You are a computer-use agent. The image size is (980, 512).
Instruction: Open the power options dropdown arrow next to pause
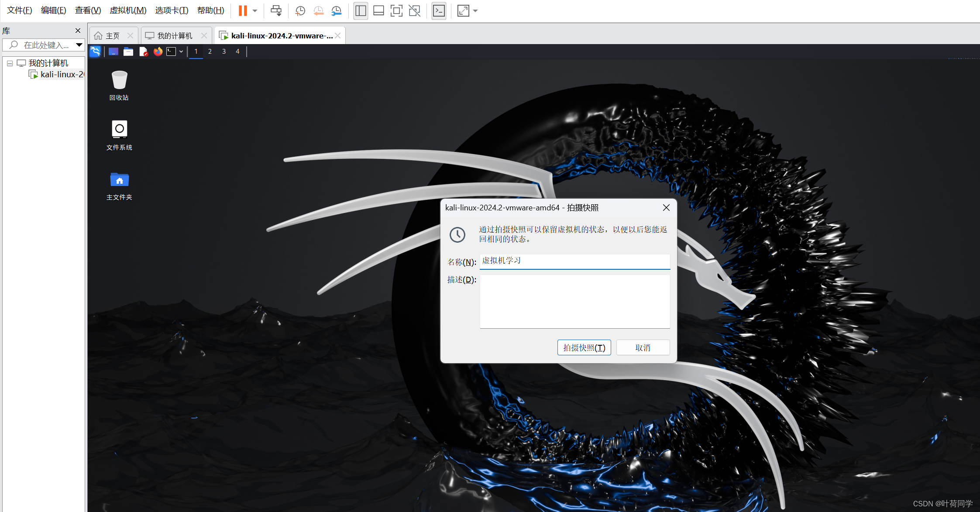tap(255, 11)
